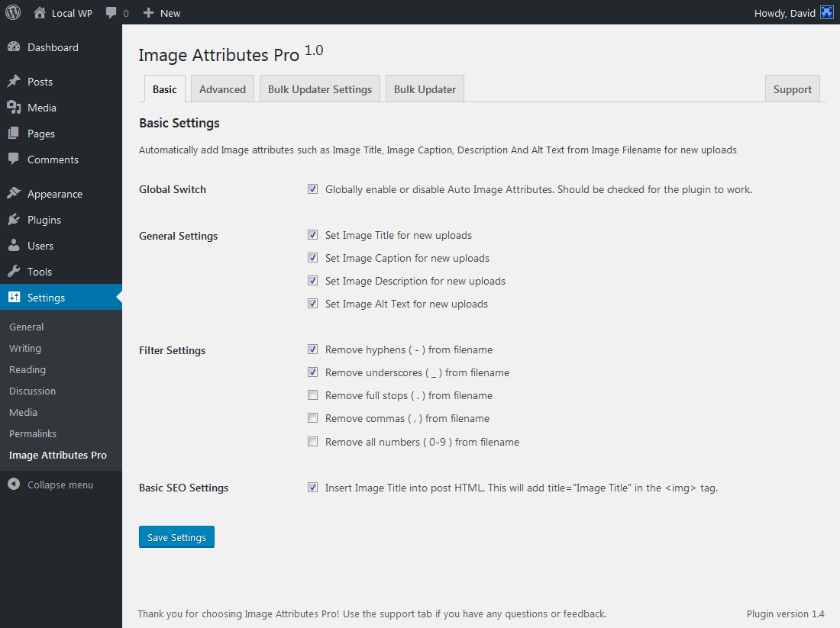
Task: Click the plus New icon in admin bar
Action: pos(149,13)
